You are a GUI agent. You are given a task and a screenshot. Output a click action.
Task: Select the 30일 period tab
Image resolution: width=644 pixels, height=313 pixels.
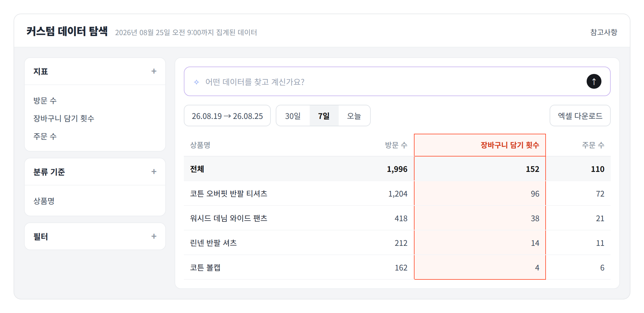(x=293, y=116)
